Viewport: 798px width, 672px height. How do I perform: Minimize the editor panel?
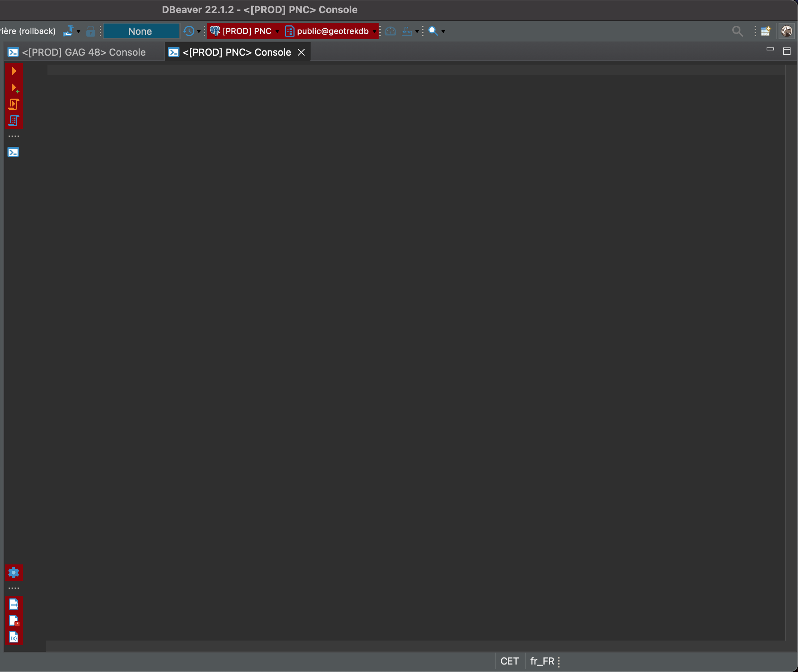770,50
